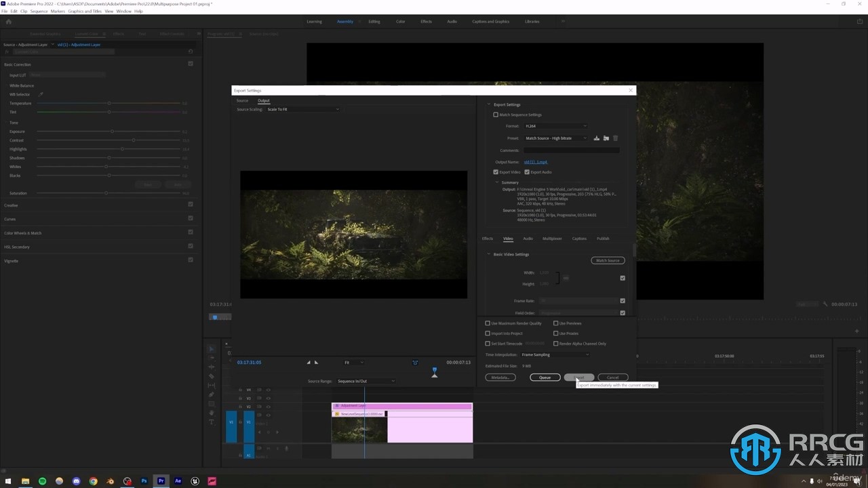Click the Match Source button

tap(608, 260)
